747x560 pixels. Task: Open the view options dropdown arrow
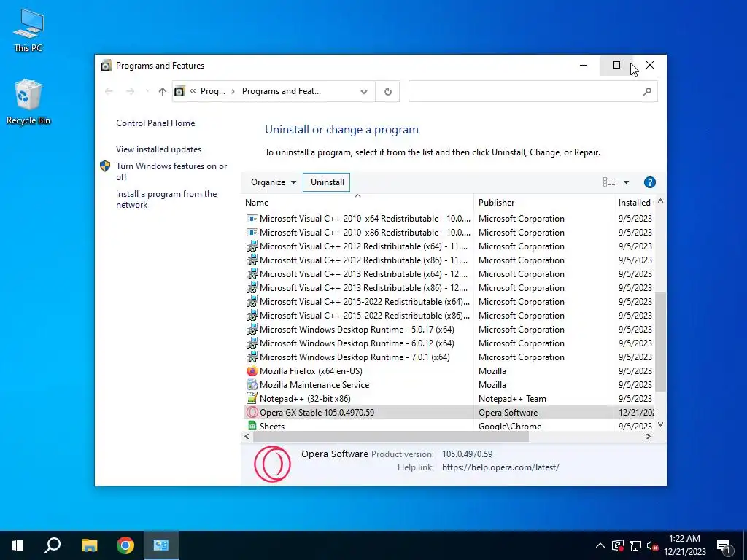click(x=626, y=182)
